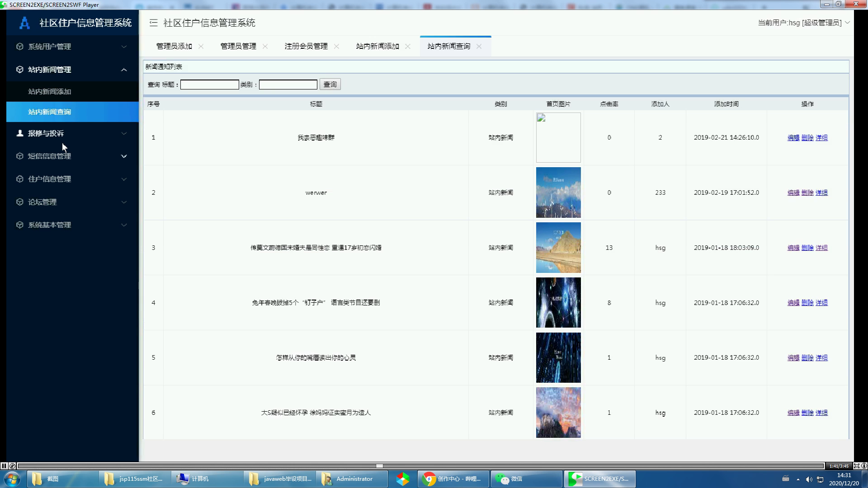Switch to the 管理员管理 tab

[x=238, y=46]
